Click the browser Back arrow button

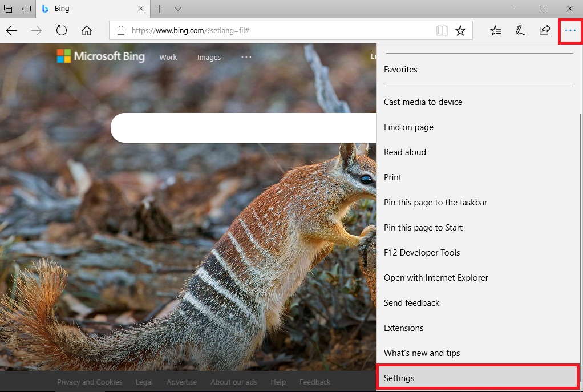(x=11, y=31)
